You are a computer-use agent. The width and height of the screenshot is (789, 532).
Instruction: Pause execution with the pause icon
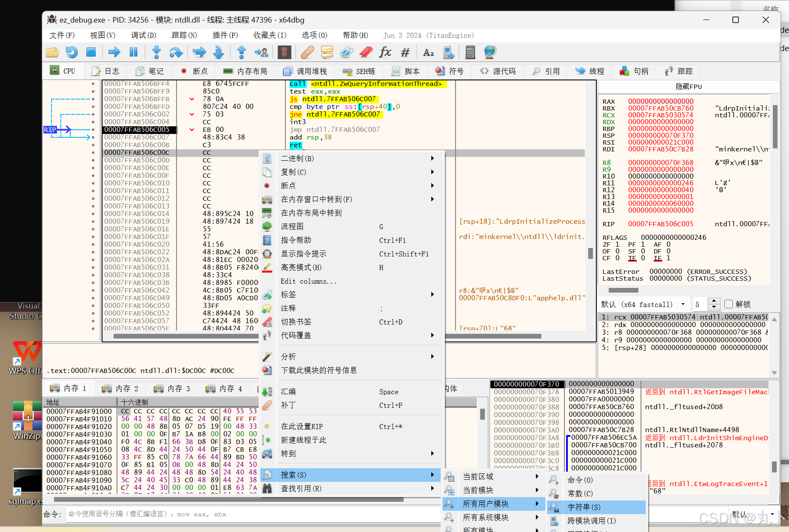tap(134, 52)
